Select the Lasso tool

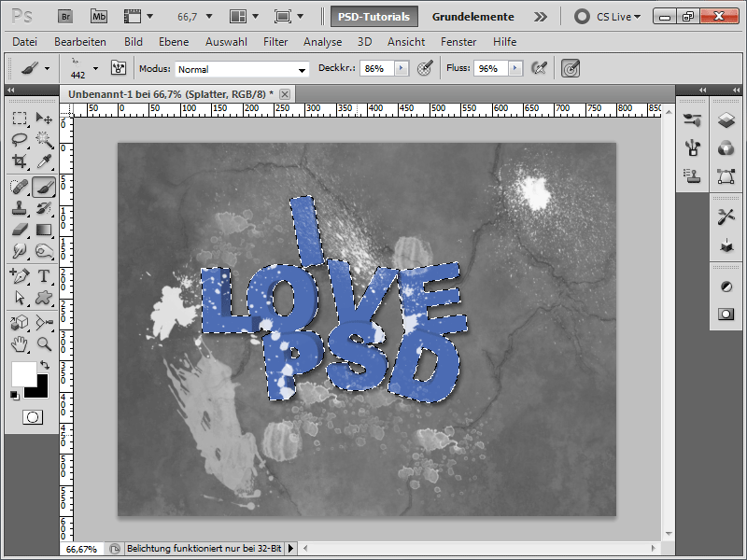20,140
